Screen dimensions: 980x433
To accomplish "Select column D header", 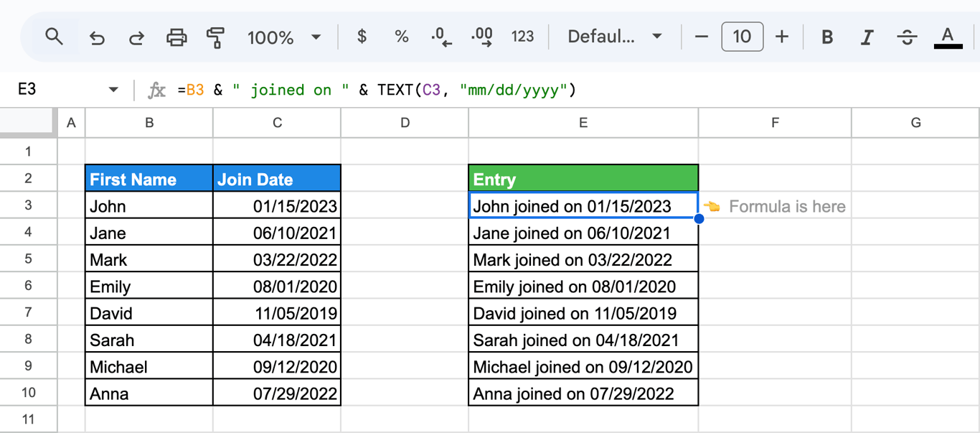I will (x=405, y=123).
